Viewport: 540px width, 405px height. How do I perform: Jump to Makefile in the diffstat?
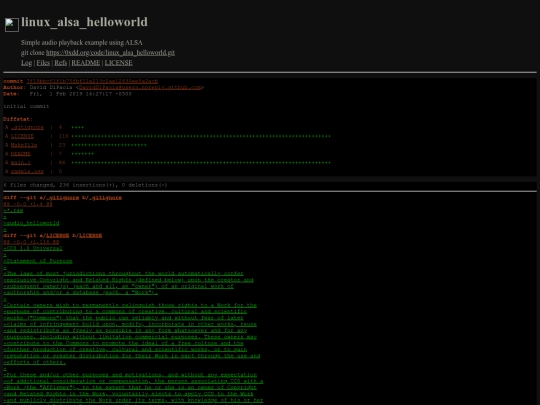[24, 145]
